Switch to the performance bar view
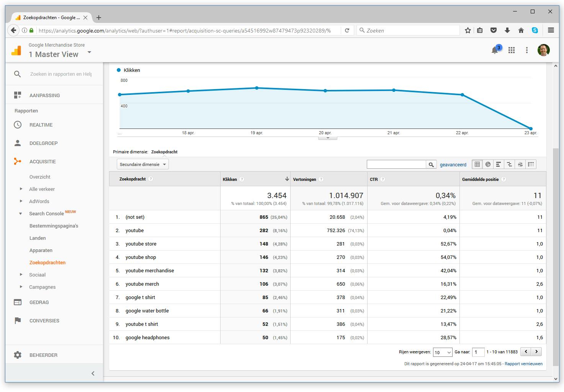This screenshot has height=392, width=564. tap(499, 164)
